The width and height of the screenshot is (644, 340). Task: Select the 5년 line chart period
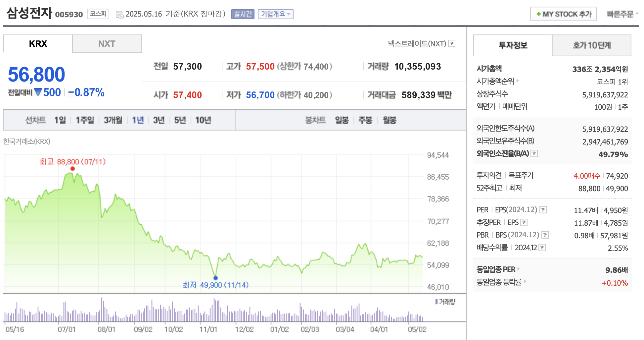[180, 120]
